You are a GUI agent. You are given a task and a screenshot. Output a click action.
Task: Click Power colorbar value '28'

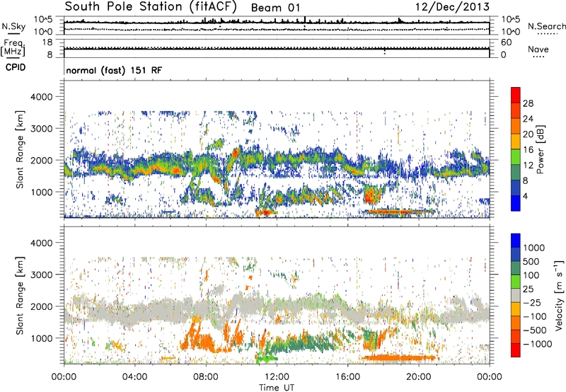tap(528, 103)
